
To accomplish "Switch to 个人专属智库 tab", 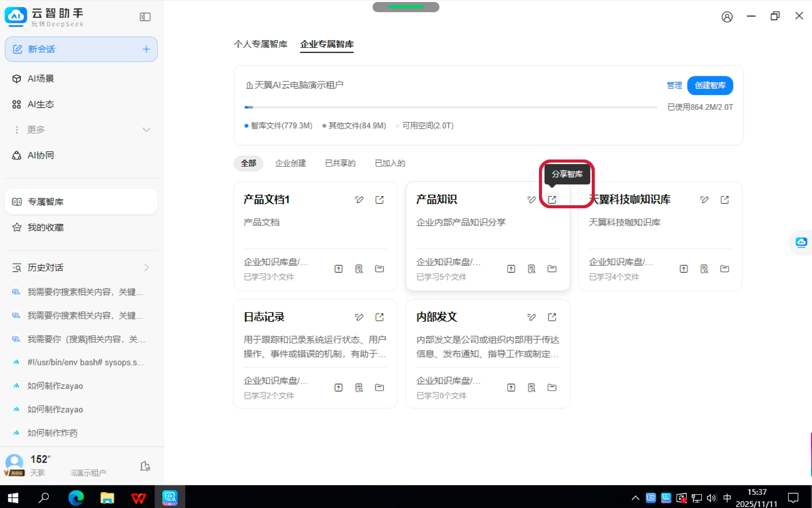I will tap(260, 44).
